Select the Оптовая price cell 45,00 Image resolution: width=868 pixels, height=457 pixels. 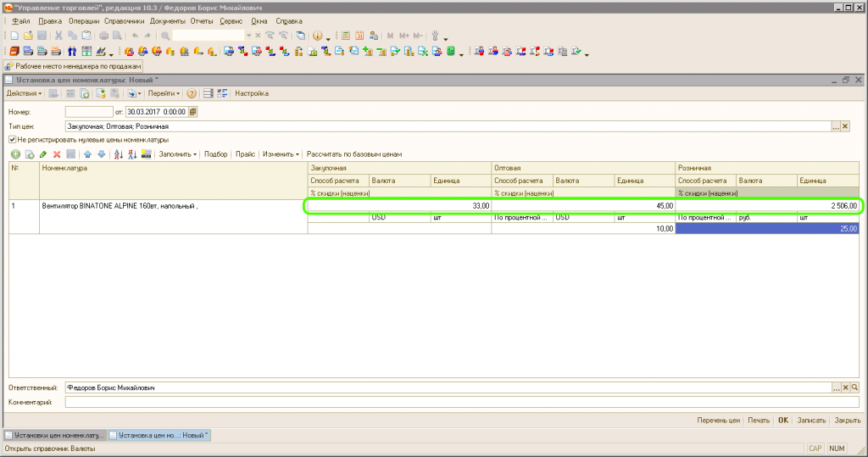pos(583,206)
